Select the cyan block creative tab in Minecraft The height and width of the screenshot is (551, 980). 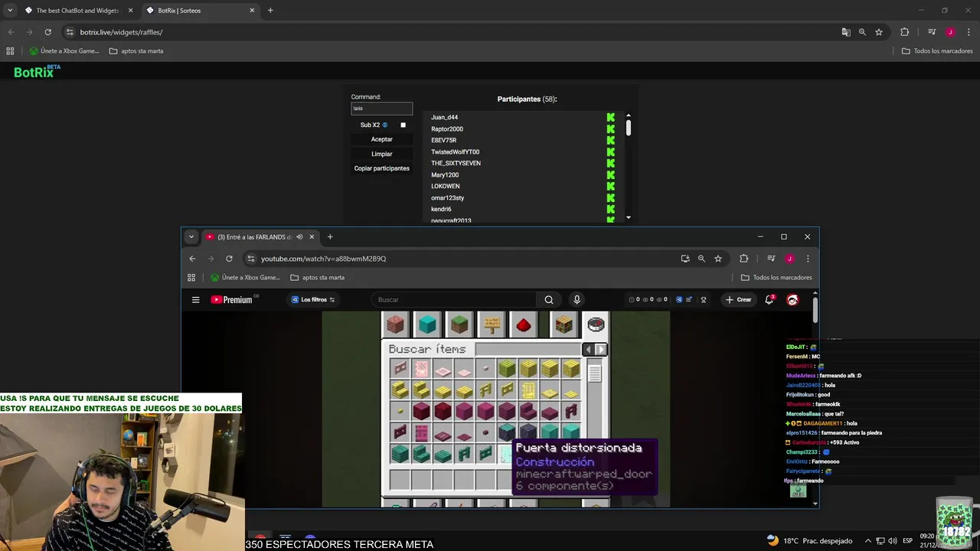pyautogui.click(x=427, y=325)
